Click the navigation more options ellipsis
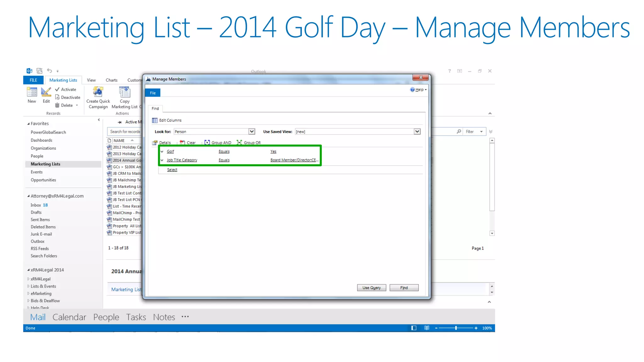 [x=185, y=317]
